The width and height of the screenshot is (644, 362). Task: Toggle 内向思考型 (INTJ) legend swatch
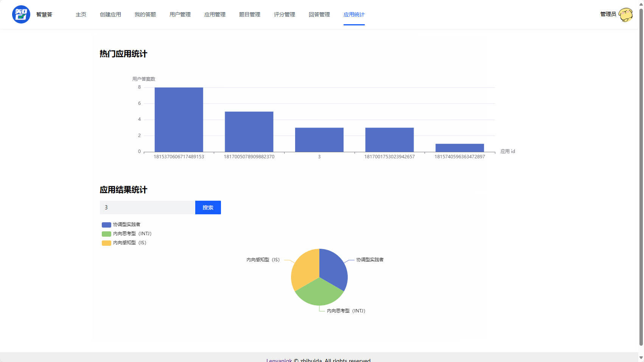click(x=106, y=234)
